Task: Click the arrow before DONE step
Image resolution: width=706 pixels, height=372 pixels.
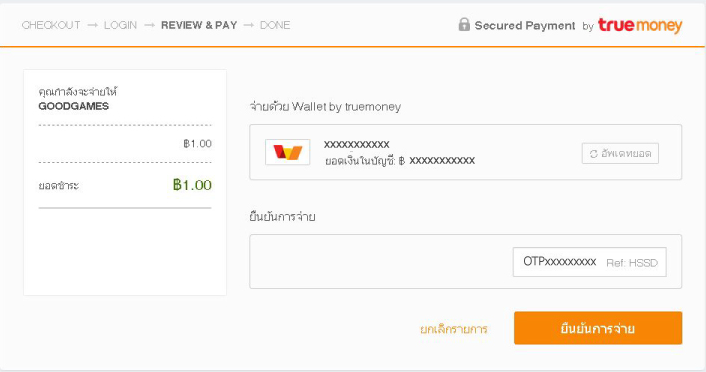Action: pyautogui.click(x=249, y=25)
